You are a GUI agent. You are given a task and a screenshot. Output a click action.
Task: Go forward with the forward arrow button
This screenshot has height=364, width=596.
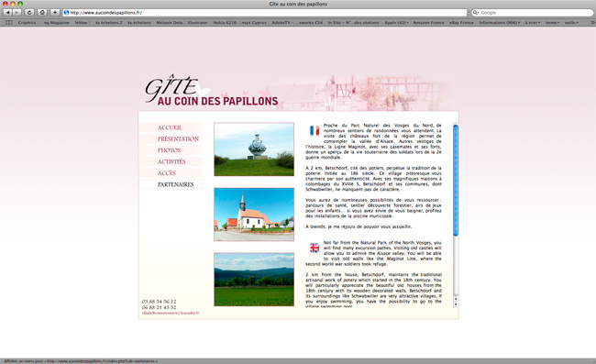coord(17,13)
